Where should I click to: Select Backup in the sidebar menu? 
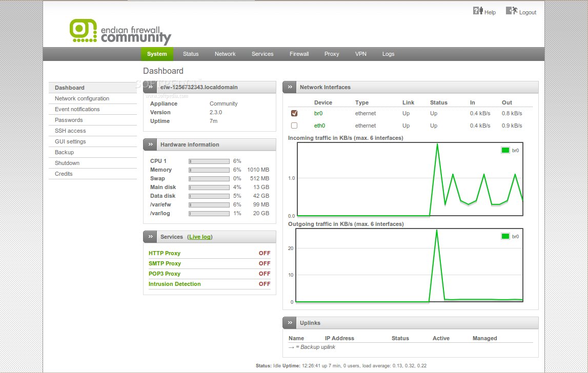pos(65,152)
